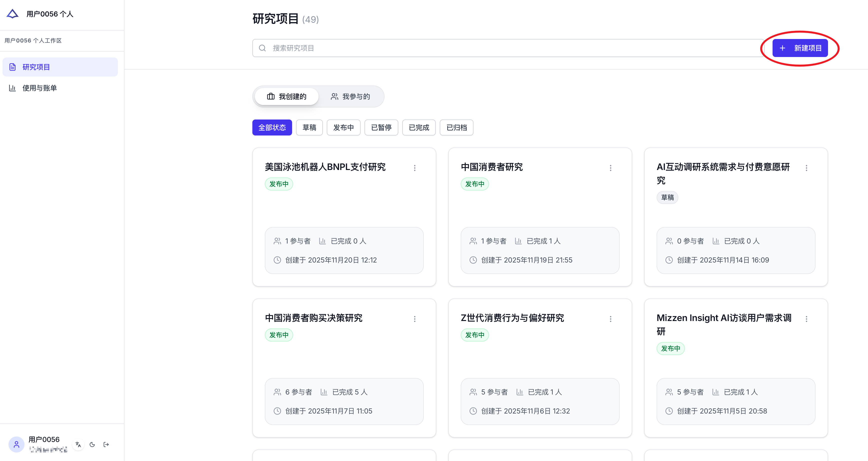Click 用户0056 个人工作区 label

tap(33, 40)
